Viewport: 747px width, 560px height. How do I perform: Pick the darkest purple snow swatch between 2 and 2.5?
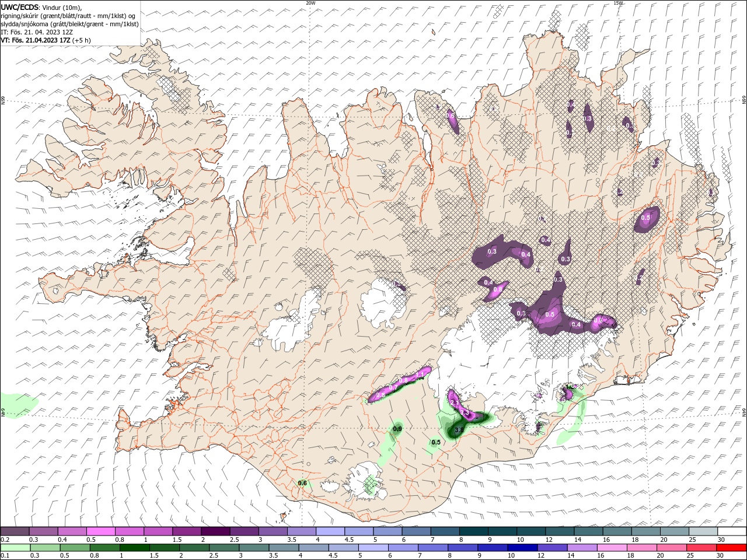(x=215, y=531)
